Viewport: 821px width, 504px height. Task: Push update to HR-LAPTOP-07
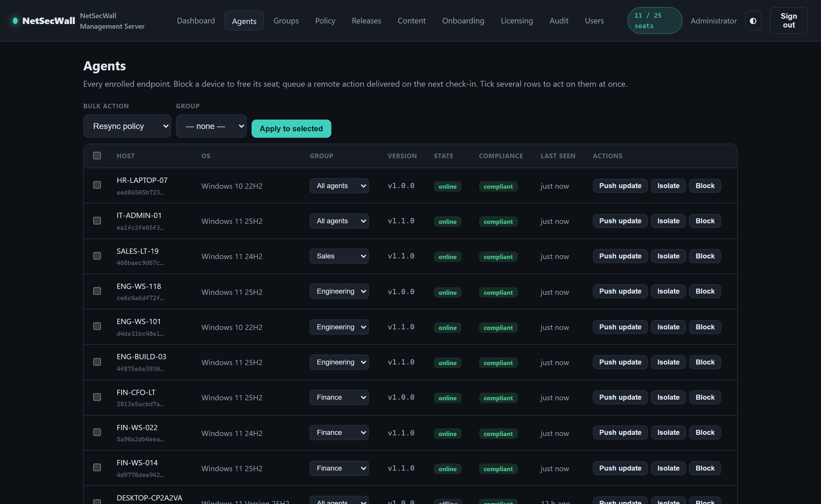pos(620,186)
